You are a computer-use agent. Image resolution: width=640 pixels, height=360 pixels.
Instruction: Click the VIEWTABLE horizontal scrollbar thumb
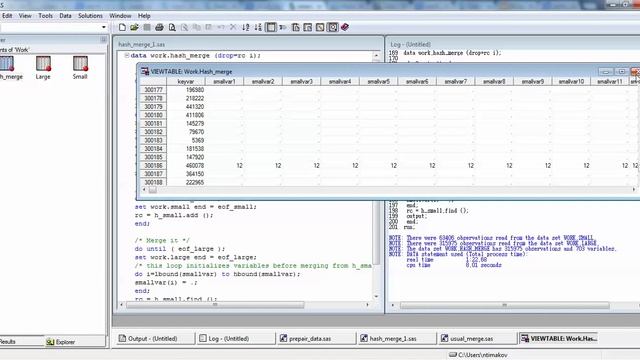pos(152,190)
